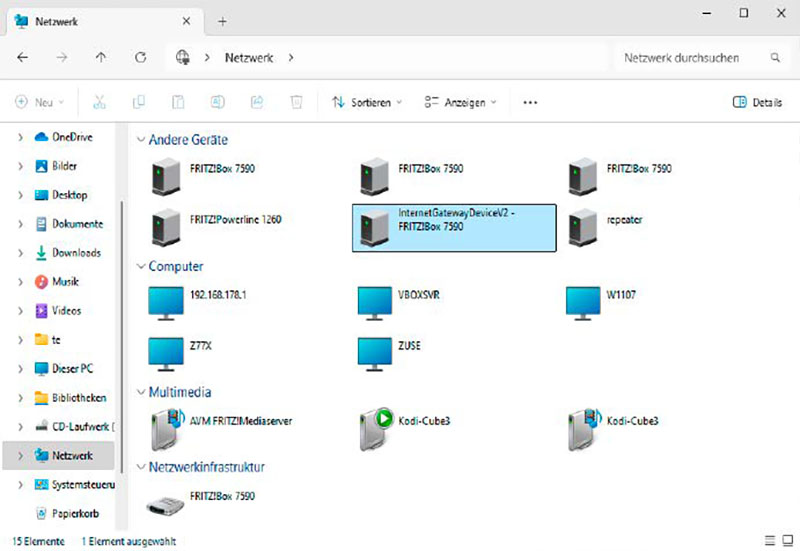The height and width of the screenshot is (551, 800).
Task: Open Papierkorb in the sidebar
Action: pos(67,513)
